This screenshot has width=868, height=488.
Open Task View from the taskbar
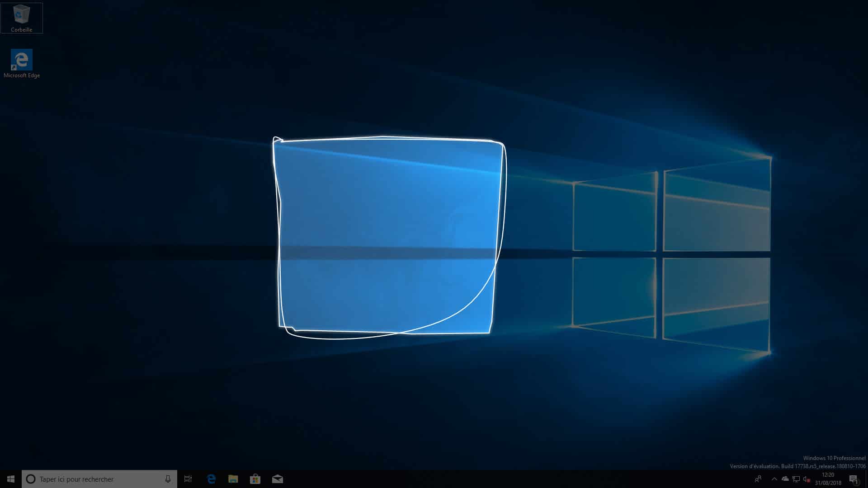click(x=188, y=479)
